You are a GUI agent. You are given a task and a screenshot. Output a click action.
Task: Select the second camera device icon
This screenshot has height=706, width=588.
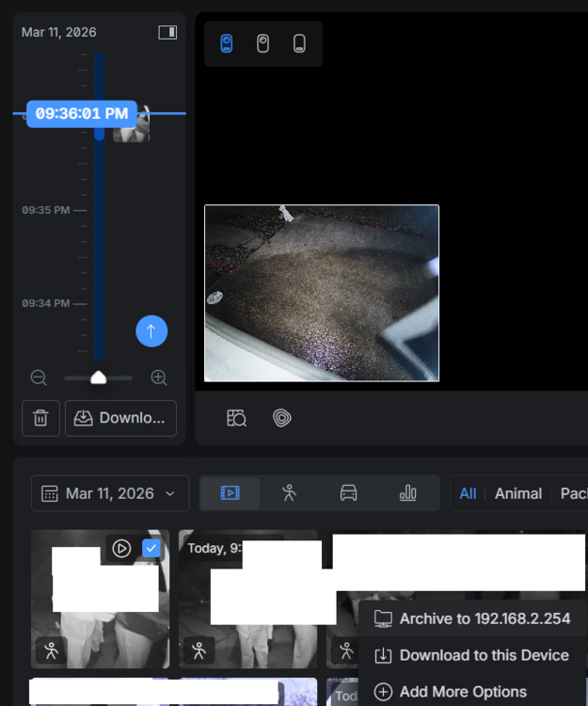pyautogui.click(x=262, y=43)
